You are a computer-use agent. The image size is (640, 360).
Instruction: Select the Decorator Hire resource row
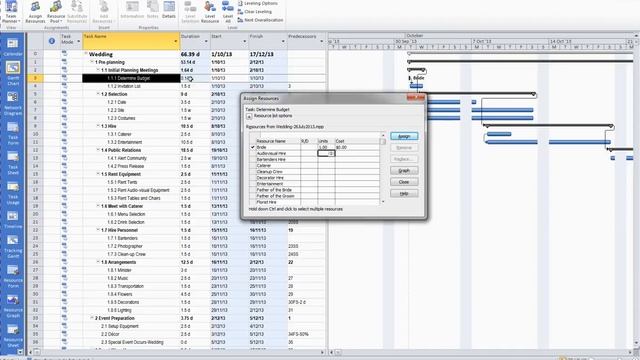pos(314,178)
